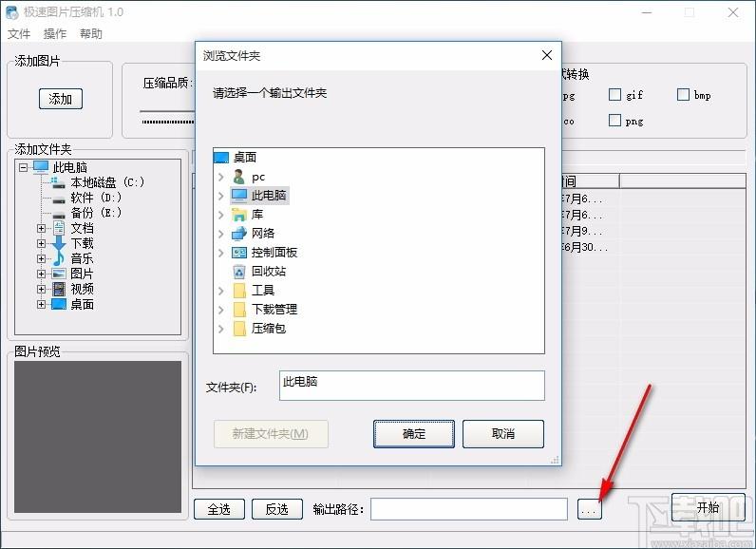Click the 此电脑 computer icon in left tree
Viewport: 756px width, 549px height.
pyautogui.click(x=41, y=167)
